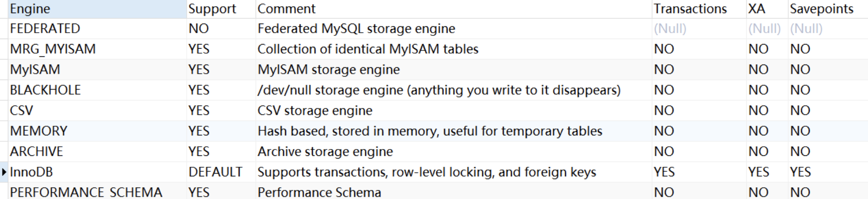Screen dimensions: 868x199
Task: Click the Engine column header
Action: click(x=97, y=9)
